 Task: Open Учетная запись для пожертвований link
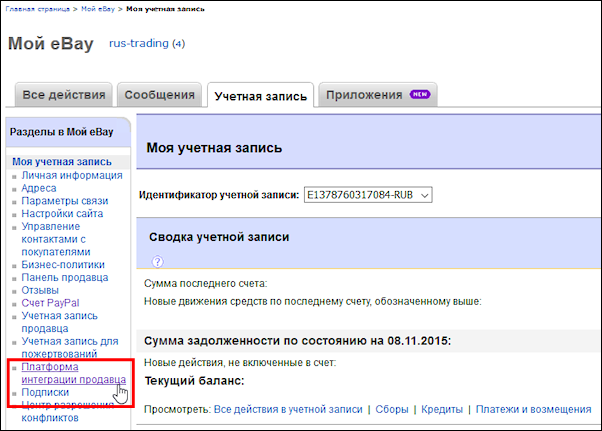tap(70, 347)
